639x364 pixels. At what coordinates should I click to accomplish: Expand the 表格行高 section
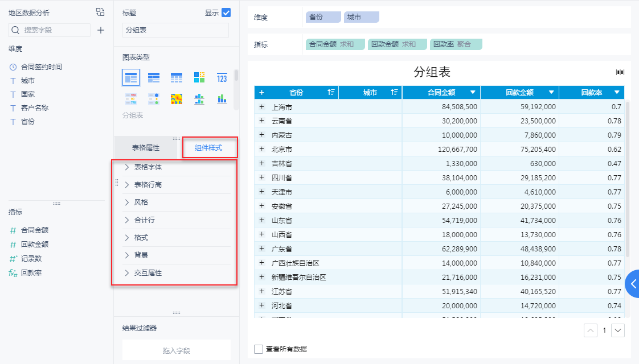tap(177, 184)
